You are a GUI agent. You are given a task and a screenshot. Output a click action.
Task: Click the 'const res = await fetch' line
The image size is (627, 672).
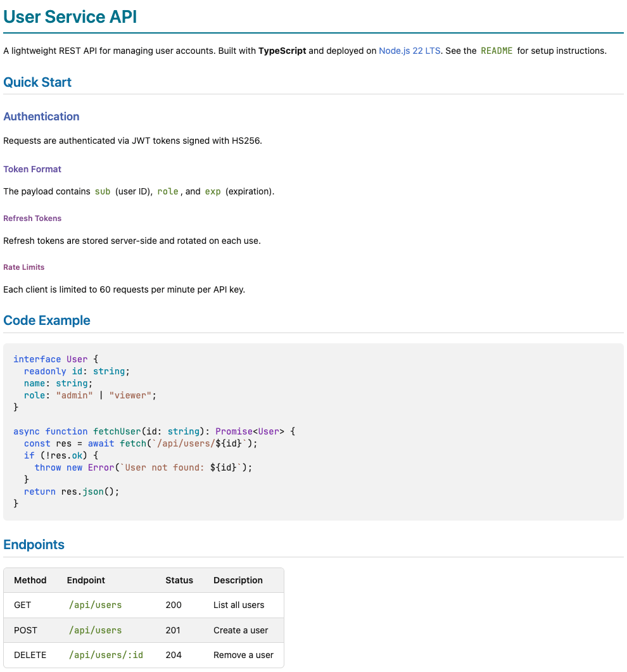tap(141, 443)
